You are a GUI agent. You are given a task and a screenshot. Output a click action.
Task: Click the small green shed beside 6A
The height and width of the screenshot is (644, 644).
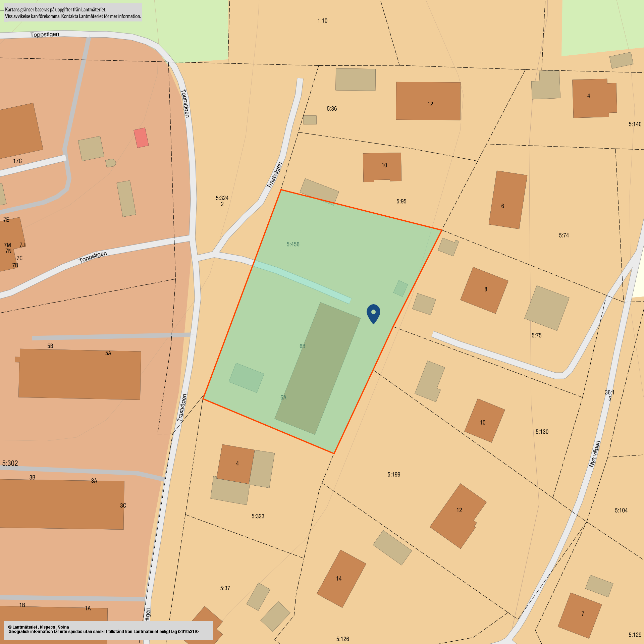tap(246, 378)
